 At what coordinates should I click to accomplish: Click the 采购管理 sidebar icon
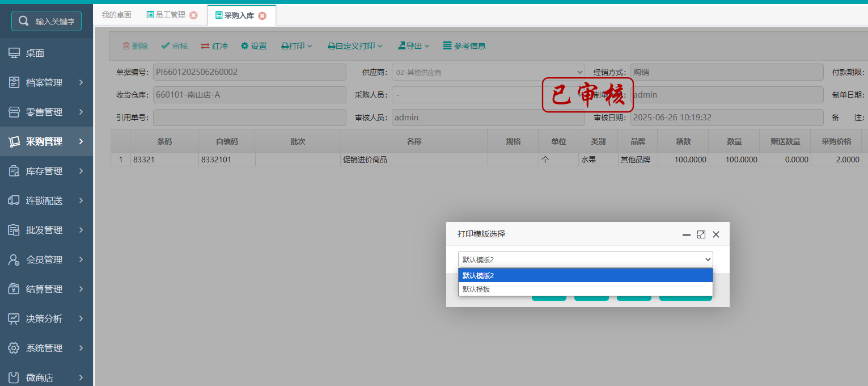(14, 142)
